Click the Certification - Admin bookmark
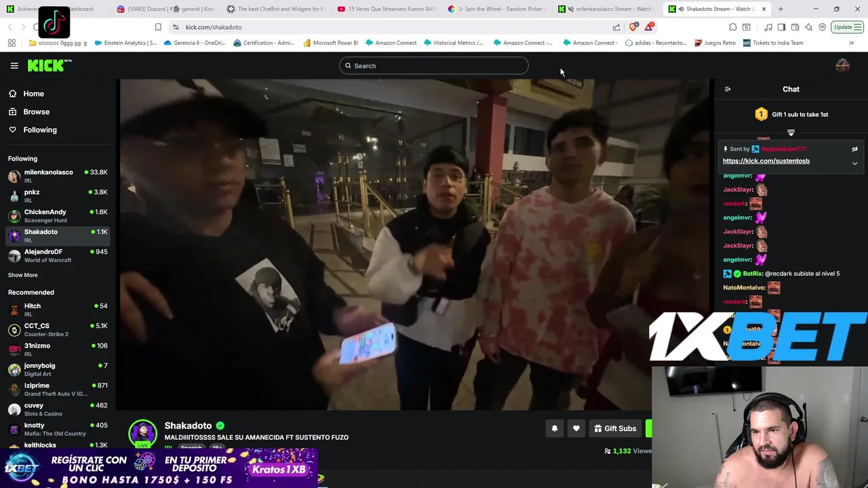Image resolution: width=868 pixels, height=488 pixels. pos(263,43)
